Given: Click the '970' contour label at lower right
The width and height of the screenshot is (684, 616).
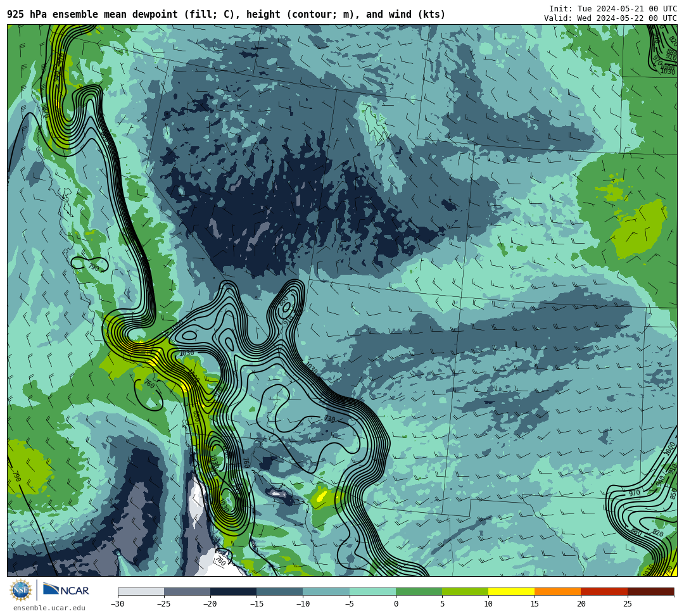Looking at the screenshot, I should coord(634,493).
